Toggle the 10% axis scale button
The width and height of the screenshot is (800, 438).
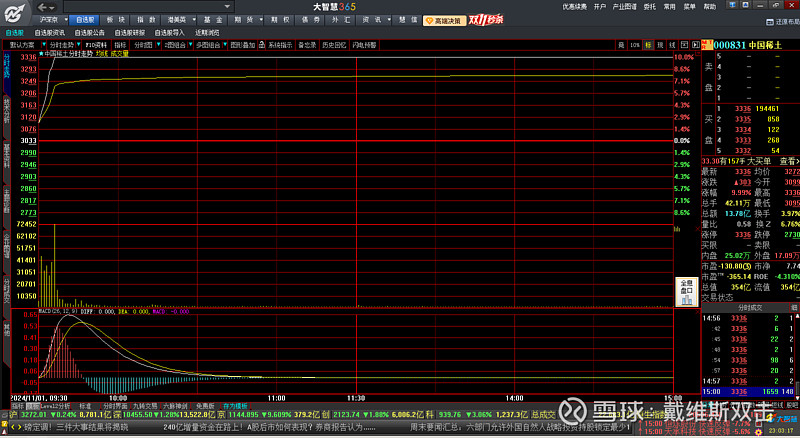click(x=635, y=45)
